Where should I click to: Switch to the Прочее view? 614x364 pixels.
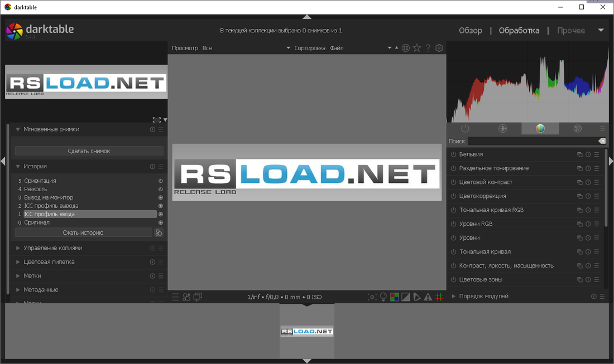tap(571, 31)
